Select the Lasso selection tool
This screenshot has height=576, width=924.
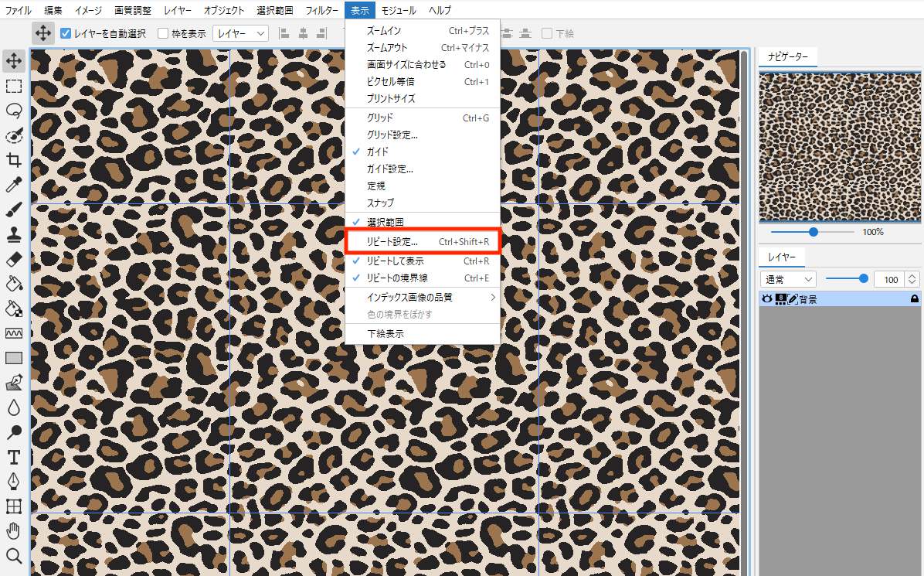[13, 111]
